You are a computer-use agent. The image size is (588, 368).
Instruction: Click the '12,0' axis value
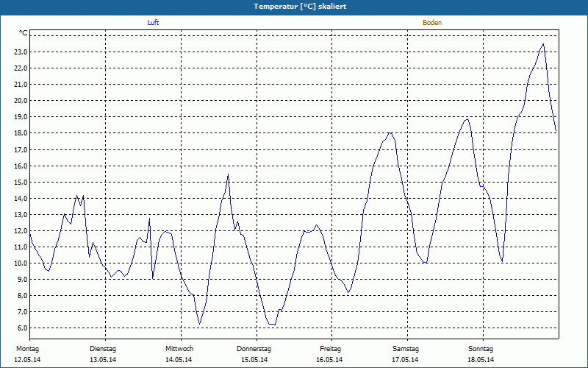point(21,231)
